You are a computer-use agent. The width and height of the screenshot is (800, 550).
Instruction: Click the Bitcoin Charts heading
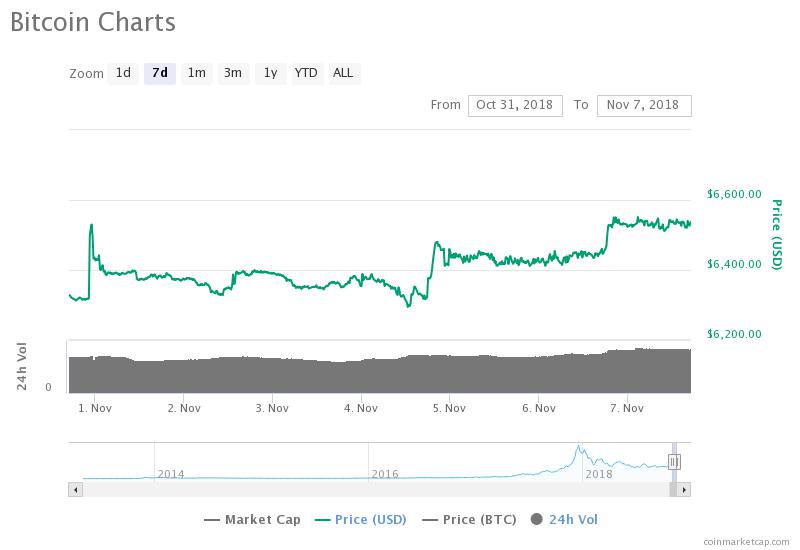[x=93, y=22]
